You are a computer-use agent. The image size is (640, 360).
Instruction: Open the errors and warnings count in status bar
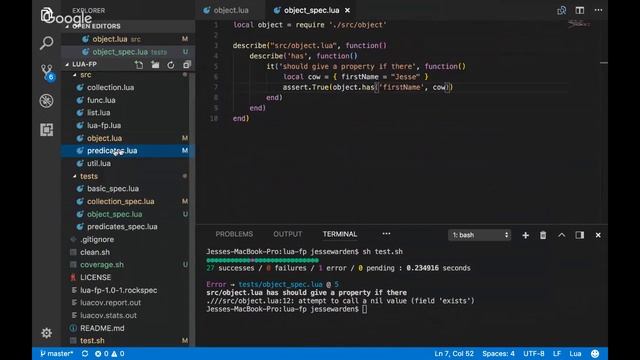tap(109, 353)
